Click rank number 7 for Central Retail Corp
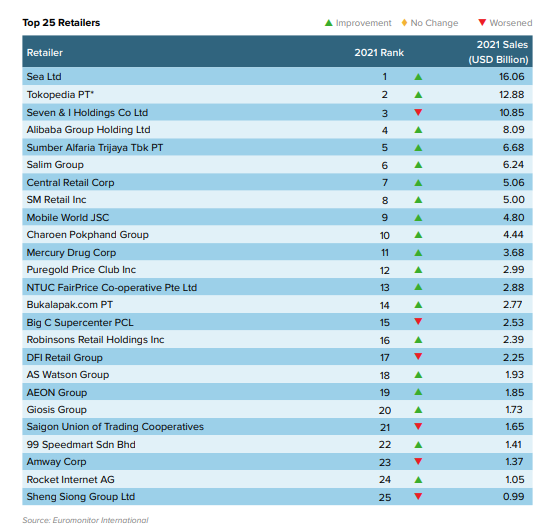 point(385,183)
